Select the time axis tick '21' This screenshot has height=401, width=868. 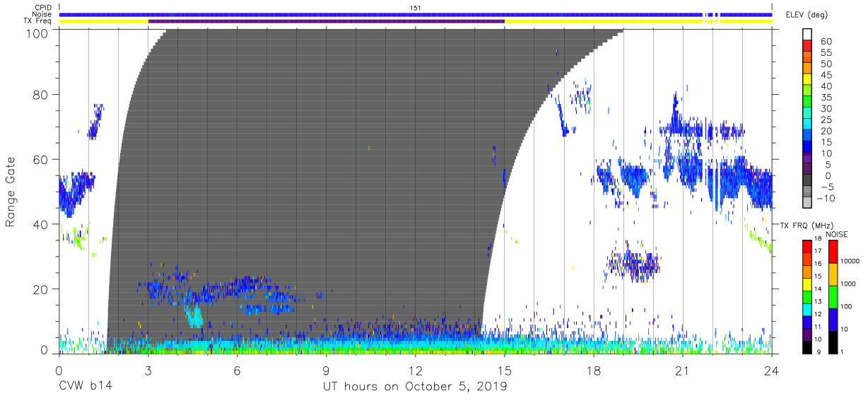point(683,371)
